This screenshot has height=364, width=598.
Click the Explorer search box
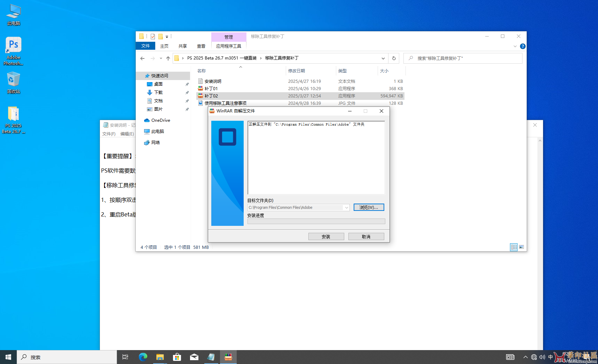pos(463,58)
